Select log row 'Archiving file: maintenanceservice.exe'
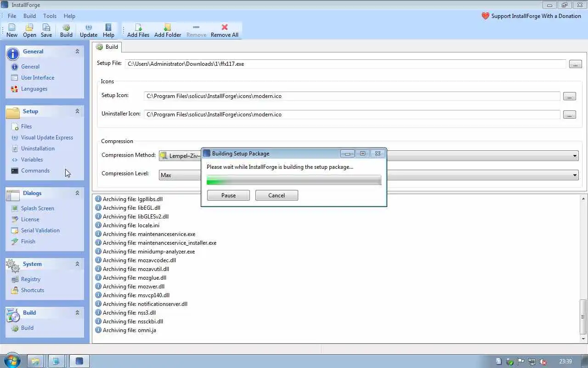The image size is (588, 368). point(145,234)
